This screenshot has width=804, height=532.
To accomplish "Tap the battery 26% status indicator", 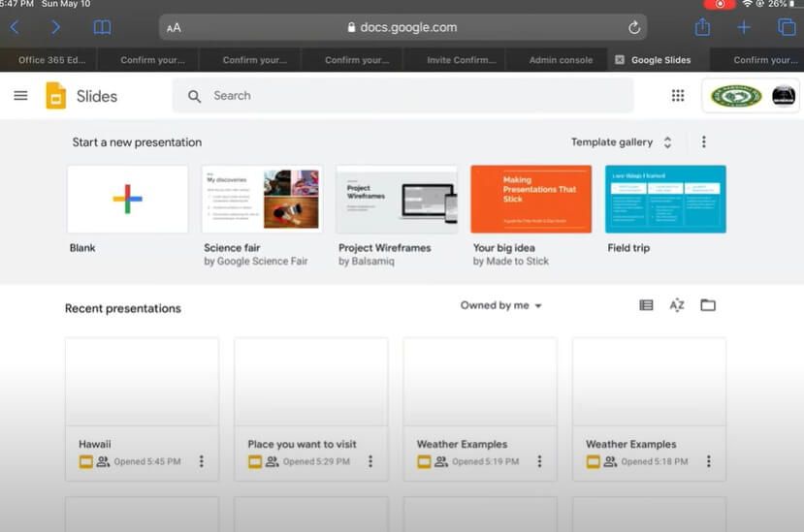I will (785, 4).
